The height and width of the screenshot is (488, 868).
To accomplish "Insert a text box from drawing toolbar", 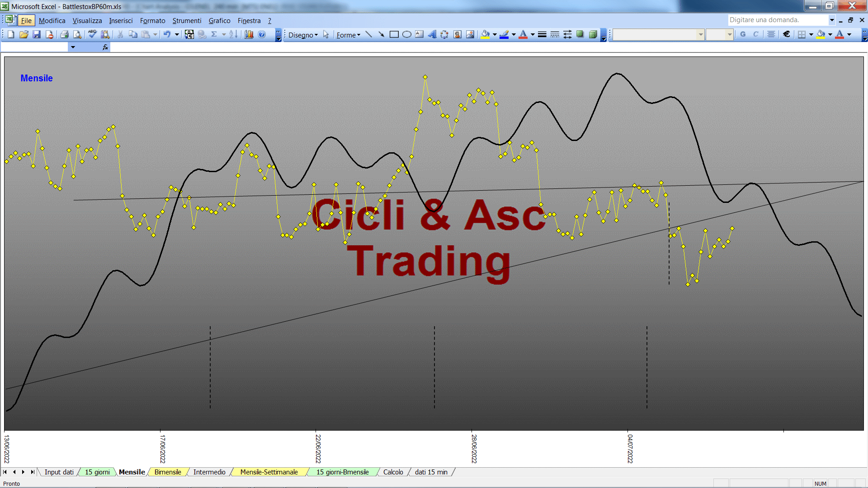I will [x=419, y=34].
